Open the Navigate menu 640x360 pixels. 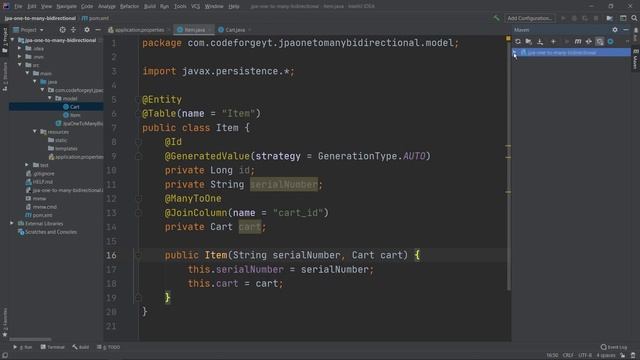point(66,6)
